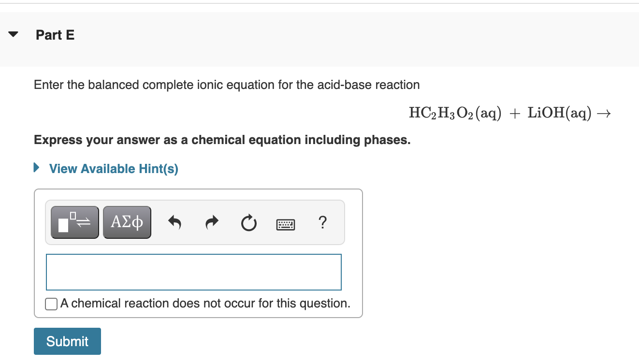Click the question mark help icon
The width and height of the screenshot is (639, 364).
[x=322, y=222]
